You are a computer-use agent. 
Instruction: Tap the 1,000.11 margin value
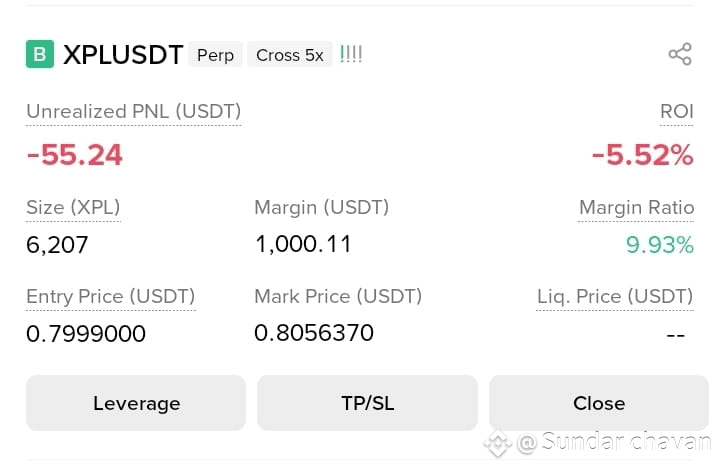(304, 244)
